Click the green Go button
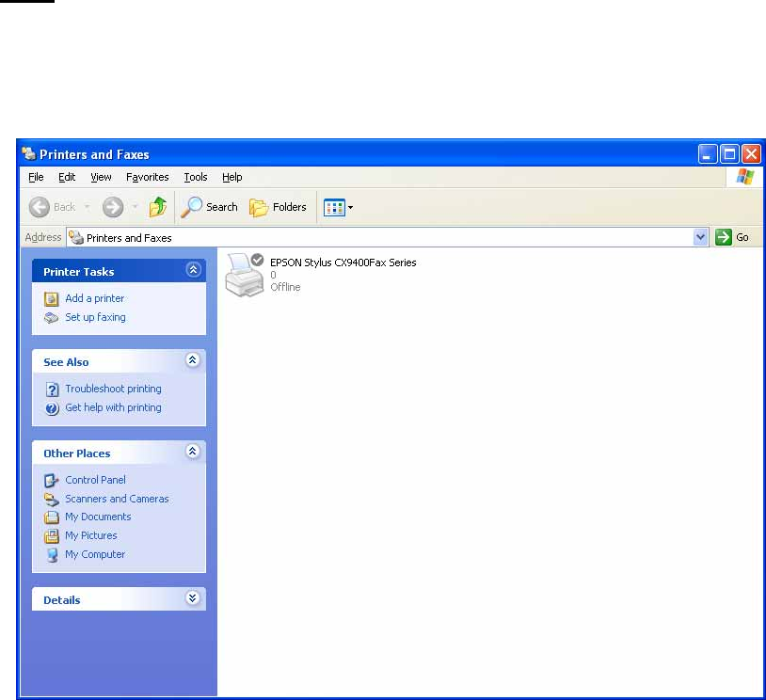766x700 pixels. (732, 237)
